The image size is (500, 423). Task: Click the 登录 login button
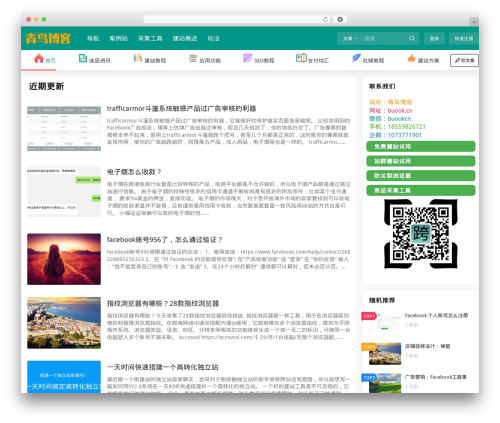(x=434, y=38)
